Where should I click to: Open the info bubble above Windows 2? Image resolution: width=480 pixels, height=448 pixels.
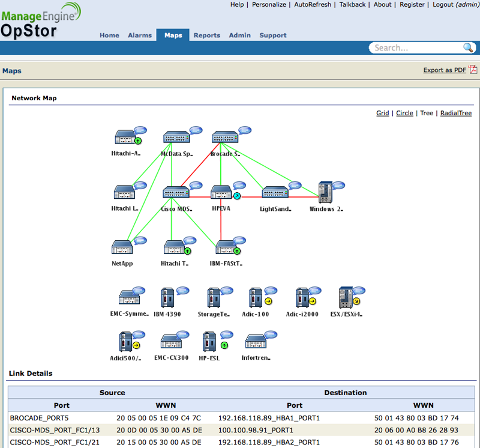click(338, 186)
